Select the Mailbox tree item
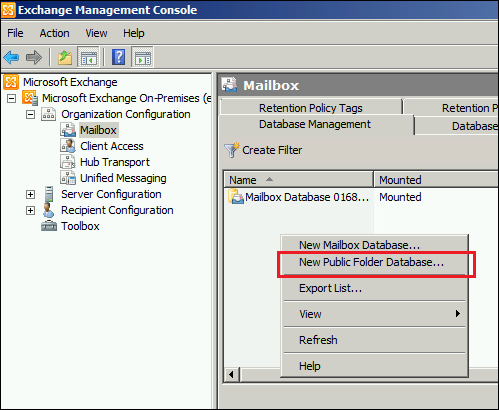 tap(98, 130)
